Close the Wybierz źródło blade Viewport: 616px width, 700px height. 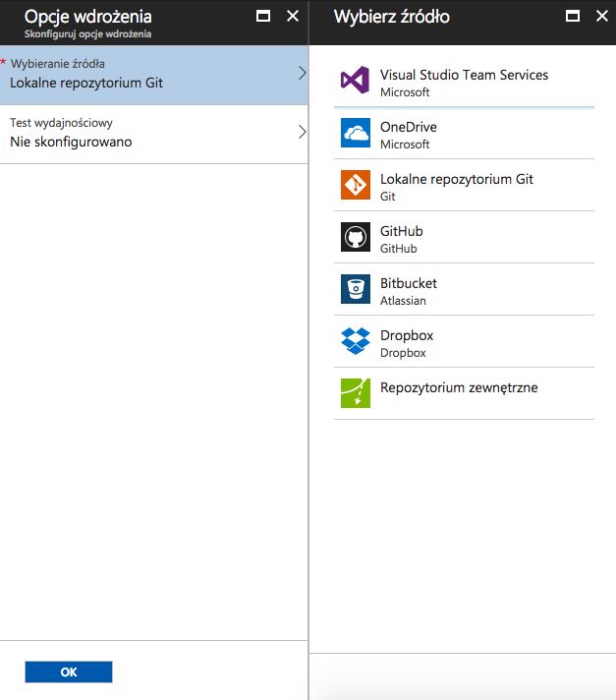pos(602,16)
